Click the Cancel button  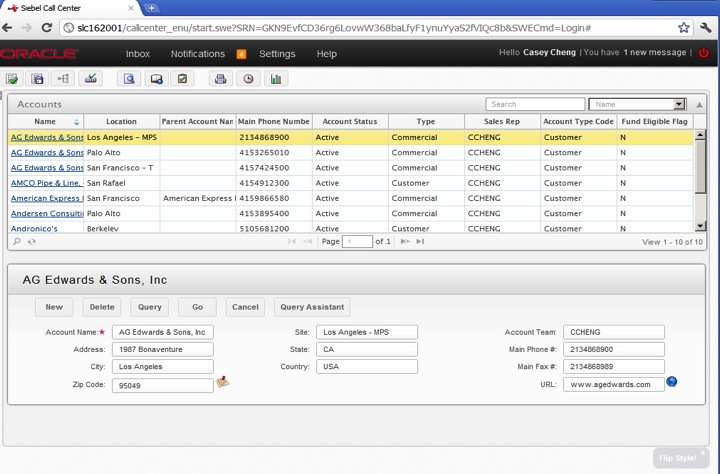[245, 307]
